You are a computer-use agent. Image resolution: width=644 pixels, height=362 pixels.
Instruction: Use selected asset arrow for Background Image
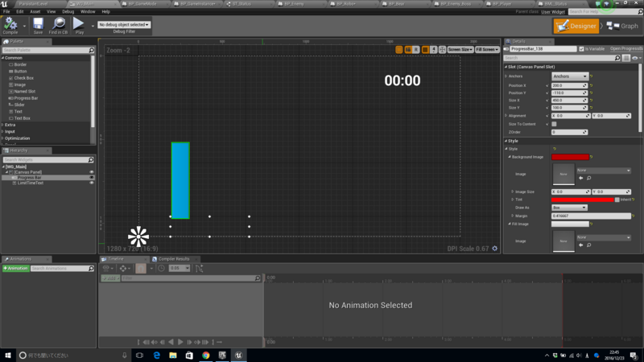(580, 178)
